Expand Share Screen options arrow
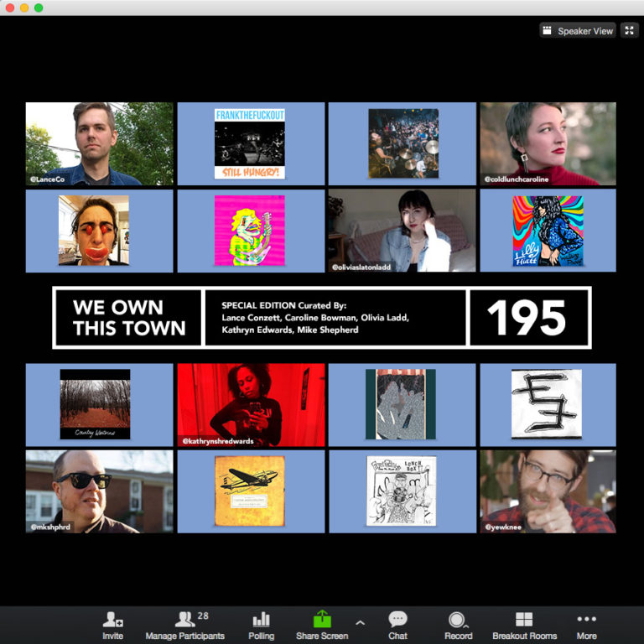Viewport: 644px width, 644px height. click(361, 622)
